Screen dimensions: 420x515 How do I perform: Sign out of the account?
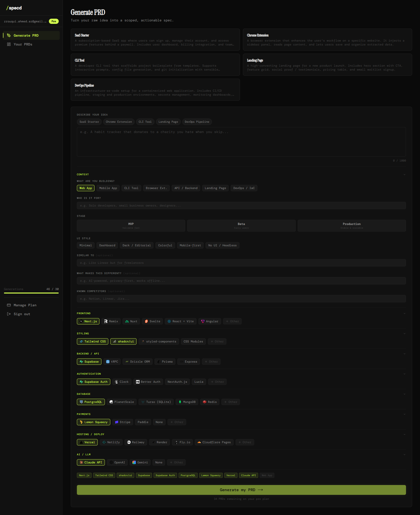(x=31, y=314)
